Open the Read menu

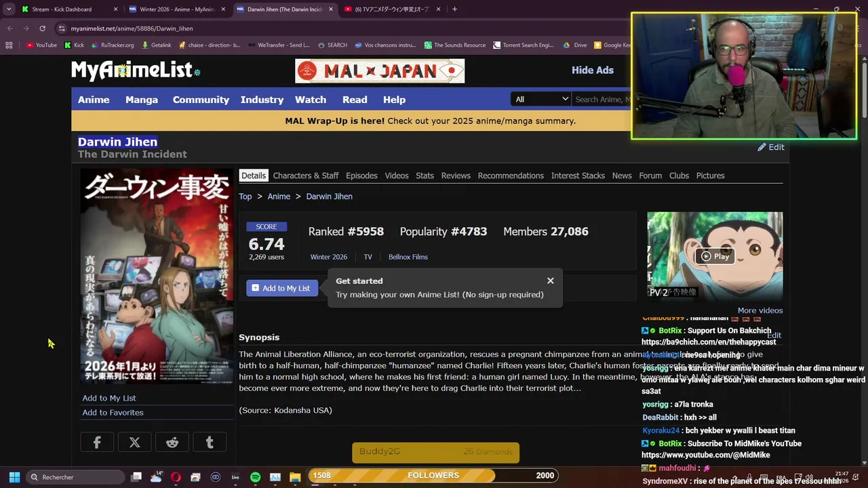(x=355, y=100)
